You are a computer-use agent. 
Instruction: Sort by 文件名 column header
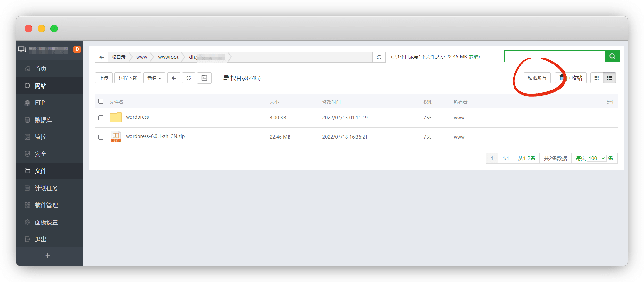116,102
